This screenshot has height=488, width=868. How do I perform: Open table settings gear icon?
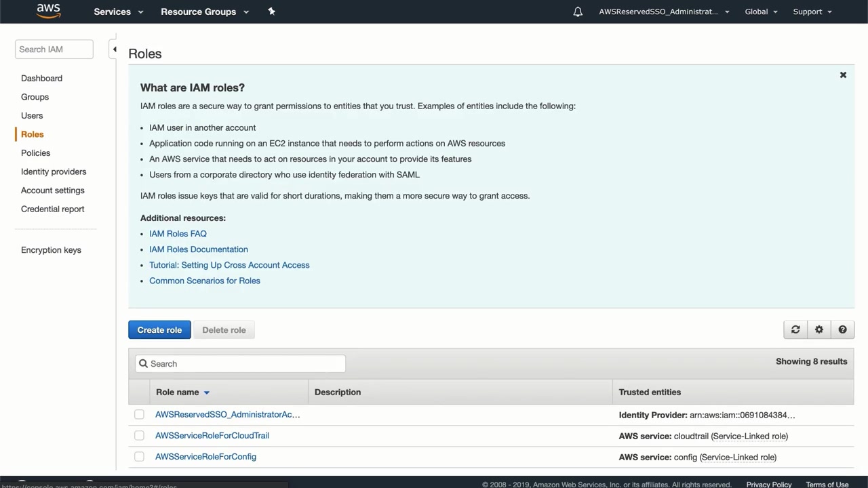819,329
